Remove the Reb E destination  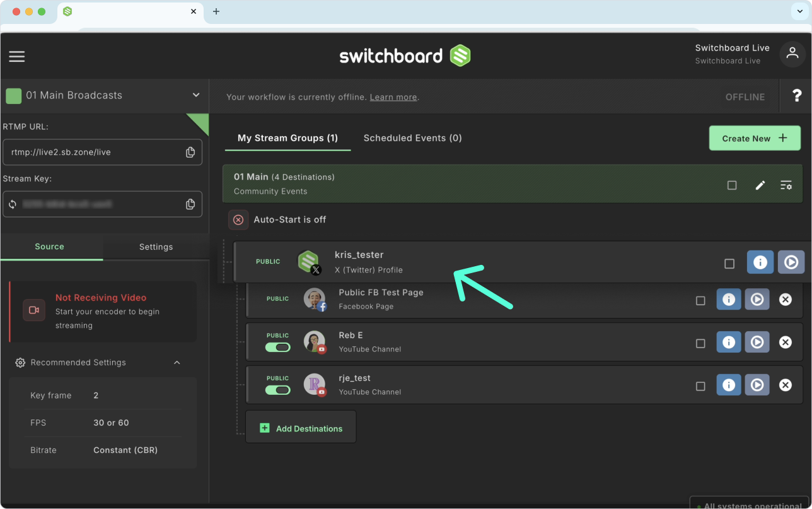coord(786,342)
